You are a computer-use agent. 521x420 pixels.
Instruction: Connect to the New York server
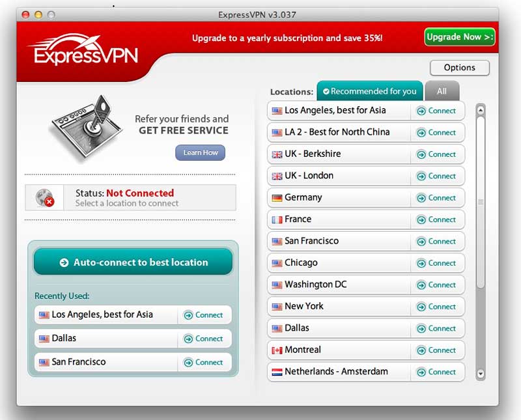coord(438,307)
